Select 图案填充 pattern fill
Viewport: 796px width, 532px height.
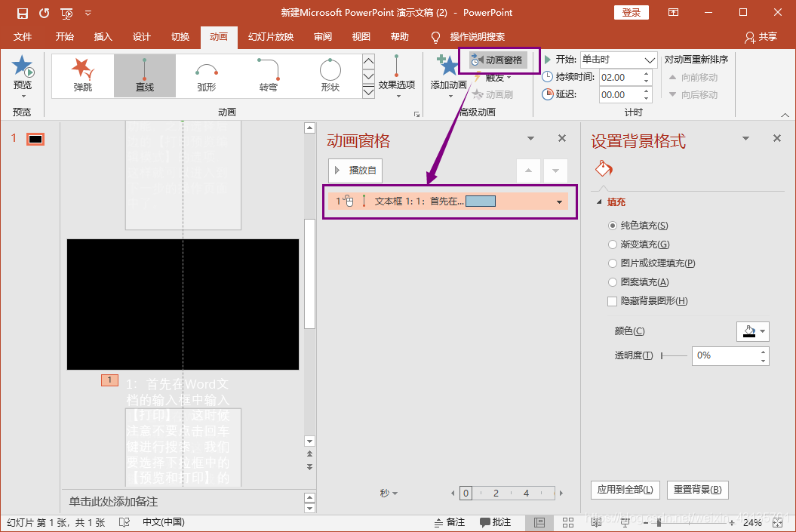pos(613,281)
